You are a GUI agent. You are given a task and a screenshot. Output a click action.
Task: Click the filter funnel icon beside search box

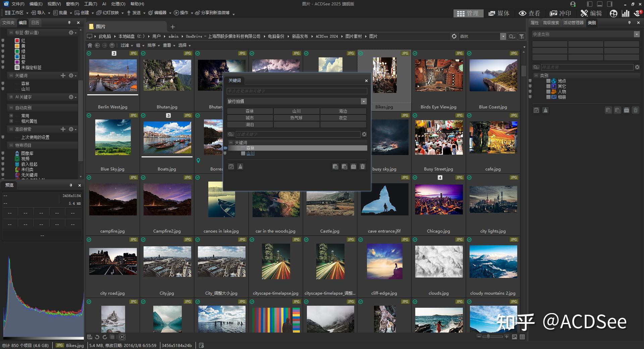pos(522,36)
